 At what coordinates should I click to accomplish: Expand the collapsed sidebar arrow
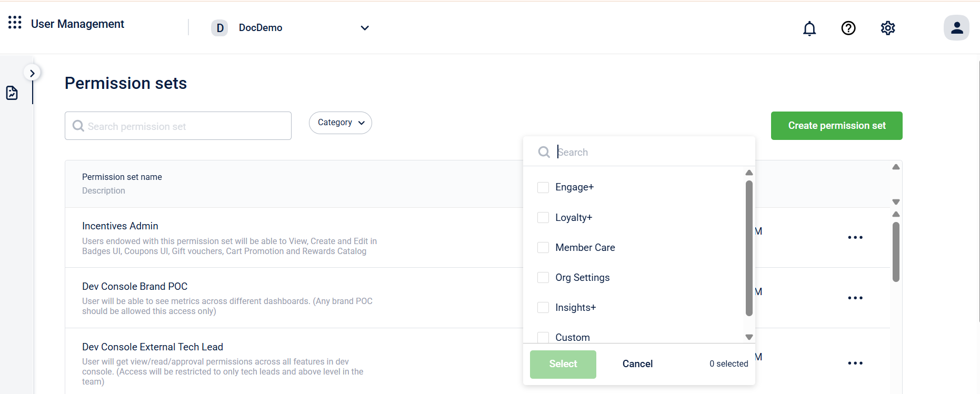[32, 73]
